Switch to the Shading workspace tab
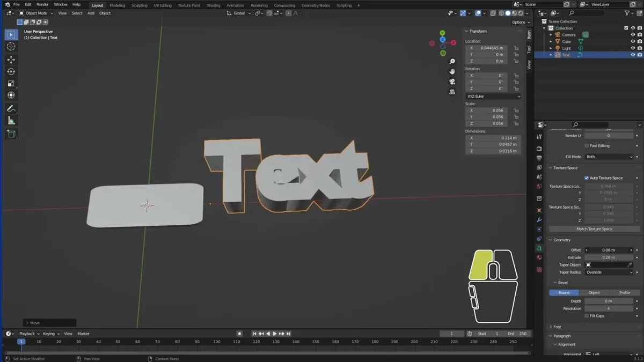Viewport: 644px width, 362px height. (x=214, y=5)
